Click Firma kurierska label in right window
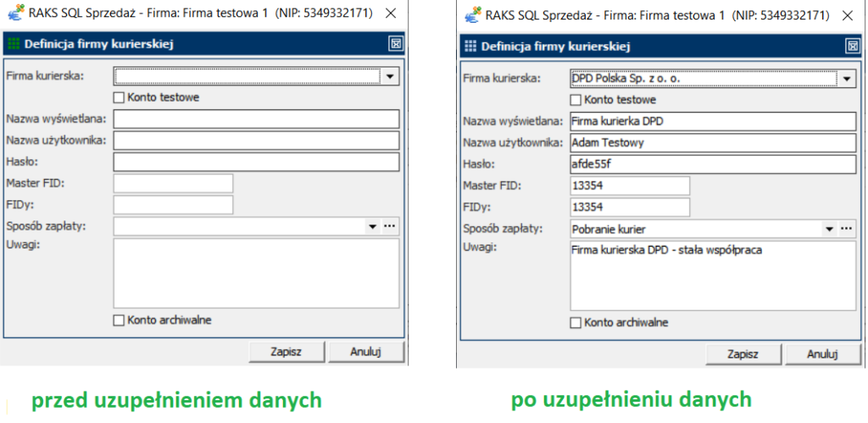 coord(500,78)
